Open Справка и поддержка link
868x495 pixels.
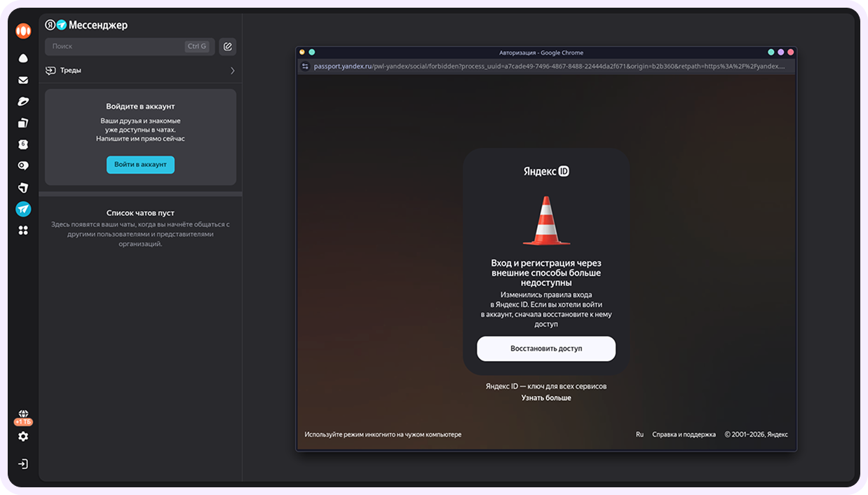tap(684, 435)
